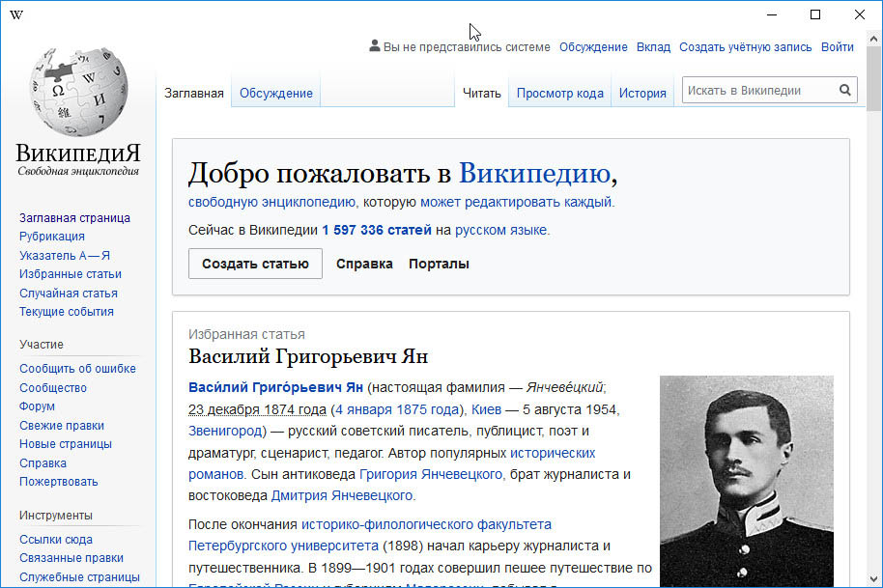The width and height of the screenshot is (883, 588).
Task: Click the Инструменты sidebar heading
Action: [56, 516]
